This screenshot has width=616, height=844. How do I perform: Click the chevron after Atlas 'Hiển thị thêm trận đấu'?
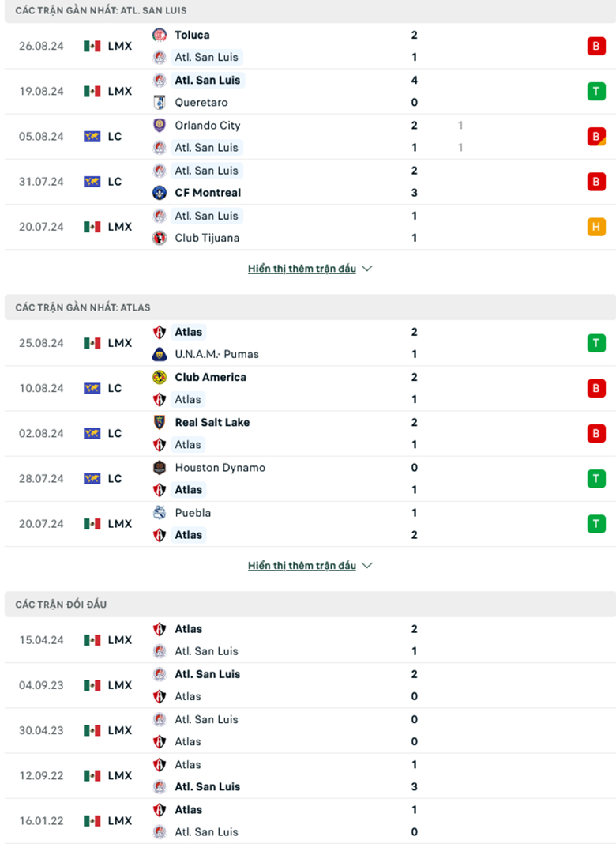(x=366, y=566)
